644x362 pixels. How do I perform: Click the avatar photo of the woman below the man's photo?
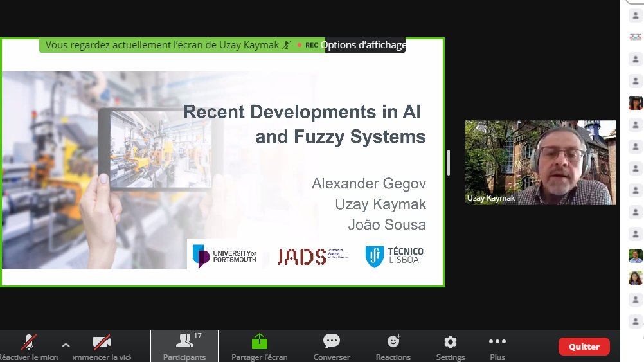pos(635,278)
